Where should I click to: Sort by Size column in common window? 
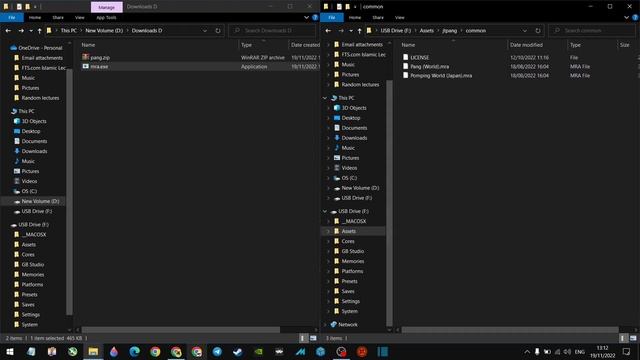[624, 45]
